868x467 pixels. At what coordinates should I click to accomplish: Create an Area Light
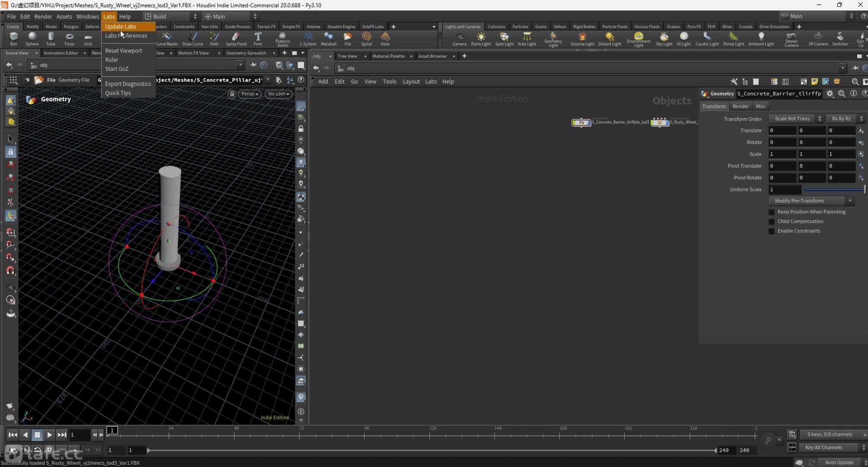click(x=527, y=38)
